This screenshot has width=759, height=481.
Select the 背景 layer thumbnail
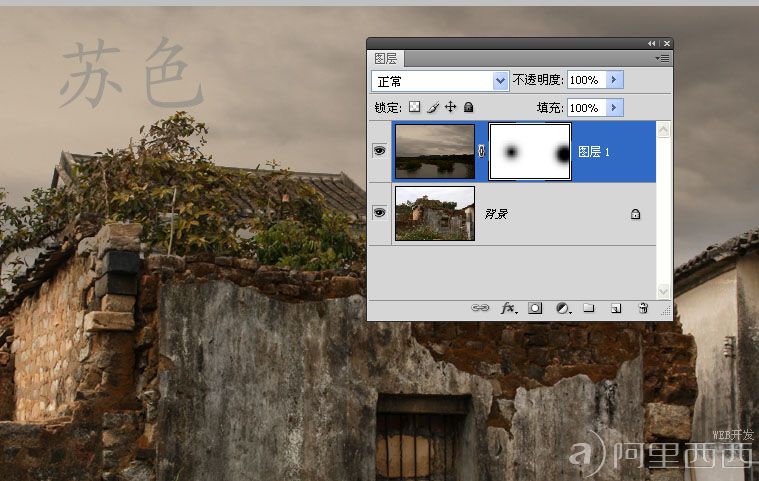435,213
